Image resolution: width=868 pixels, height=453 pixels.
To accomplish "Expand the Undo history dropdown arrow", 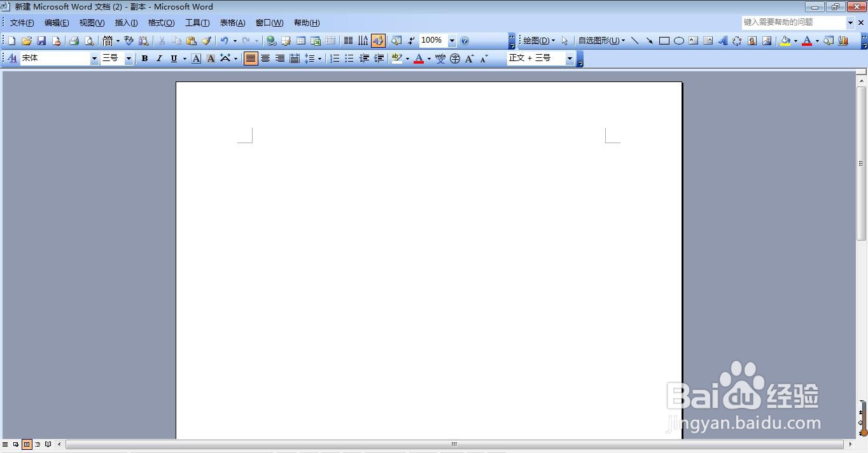I will (x=235, y=41).
